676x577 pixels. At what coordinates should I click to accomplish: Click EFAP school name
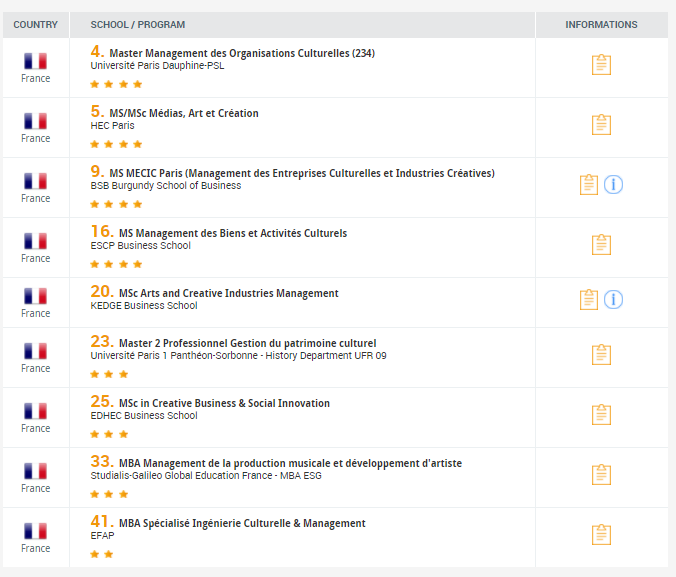[x=102, y=535]
